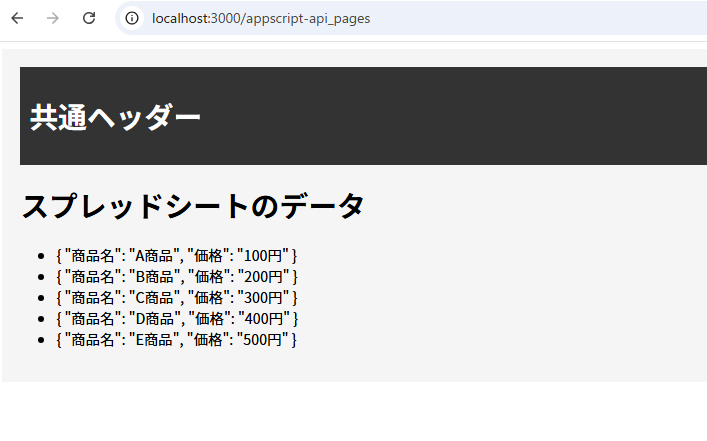The width and height of the screenshot is (707, 441).
Task: Open the site information icon
Action: tap(131, 18)
